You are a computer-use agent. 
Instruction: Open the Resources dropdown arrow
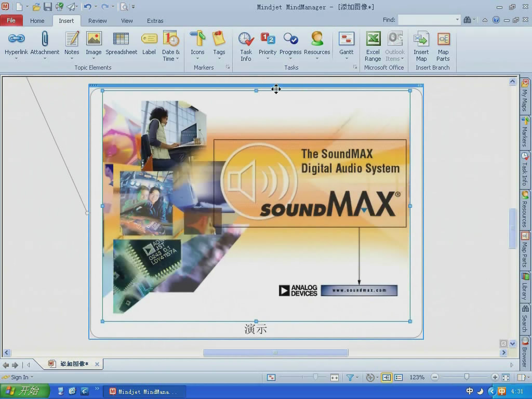click(317, 59)
